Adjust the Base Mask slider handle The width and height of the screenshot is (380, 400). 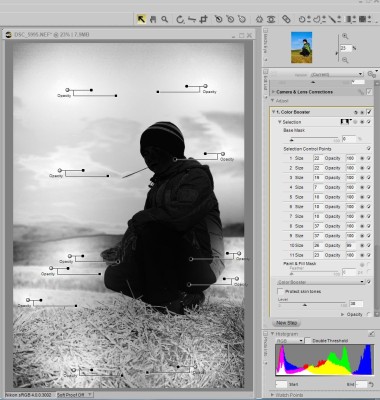292,140
